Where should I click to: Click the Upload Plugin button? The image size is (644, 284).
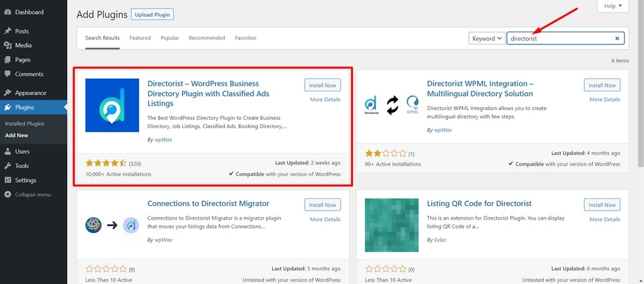[153, 15]
